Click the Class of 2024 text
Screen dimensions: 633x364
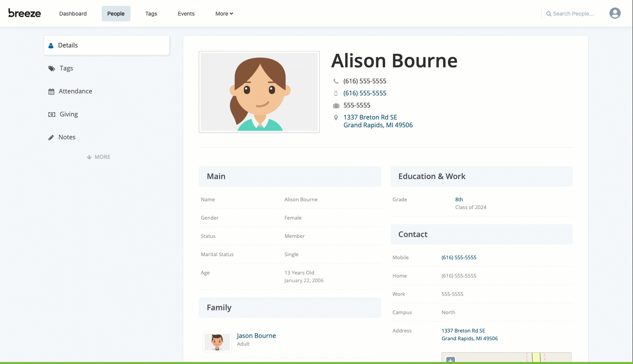tap(471, 207)
